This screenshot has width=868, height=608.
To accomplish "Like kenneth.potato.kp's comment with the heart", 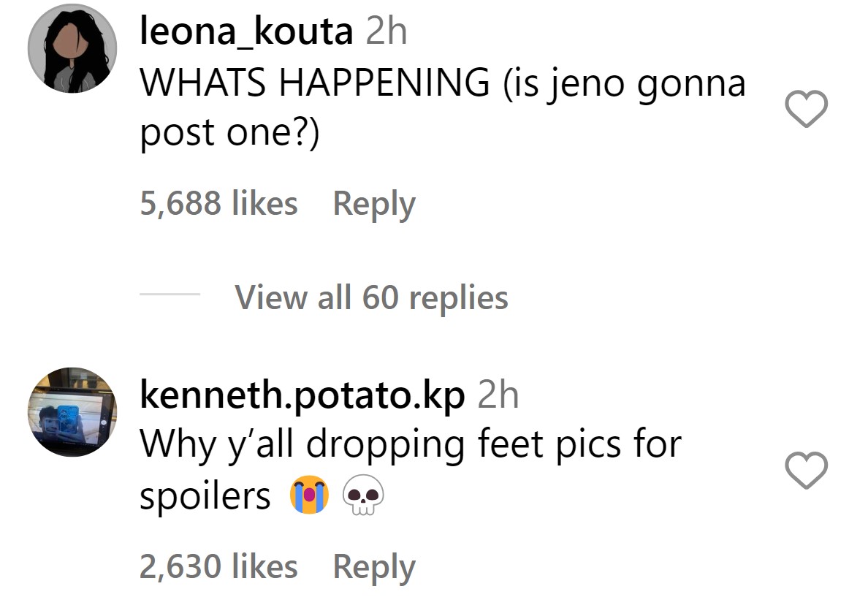I will (x=805, y=470).
